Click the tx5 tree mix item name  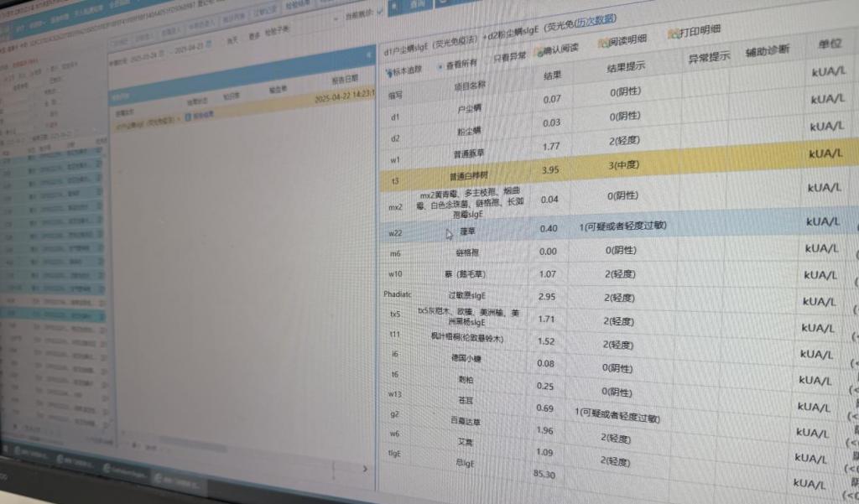(468, 317)
